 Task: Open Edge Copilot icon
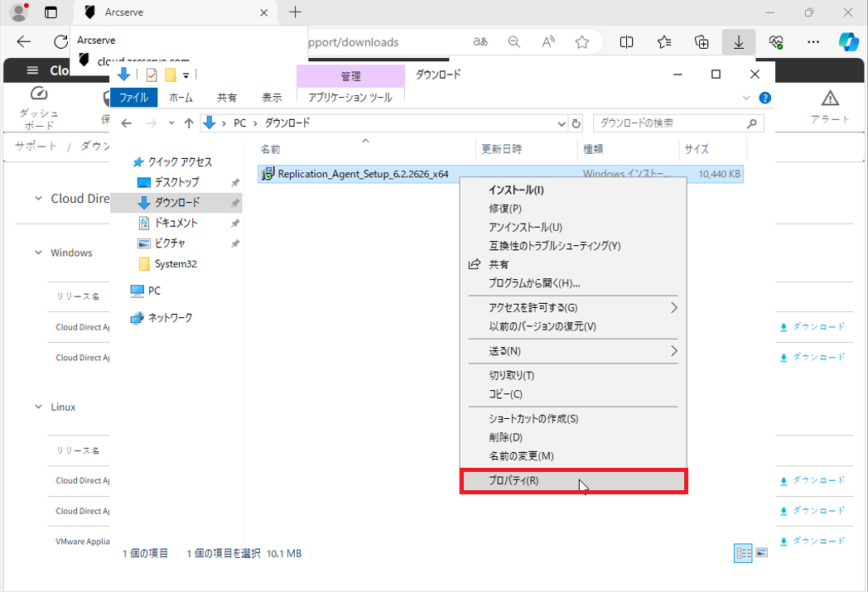(x=848, y=42)
